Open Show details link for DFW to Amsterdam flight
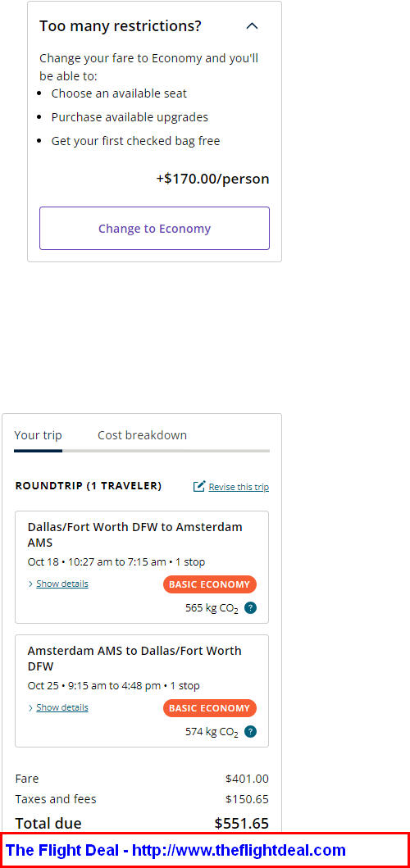Screen dimensions: 410x868 click(62, 584)
